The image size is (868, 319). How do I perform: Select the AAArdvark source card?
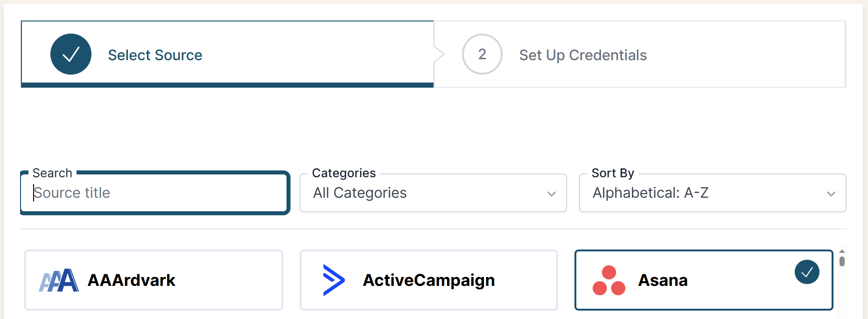tap(153, 280)
